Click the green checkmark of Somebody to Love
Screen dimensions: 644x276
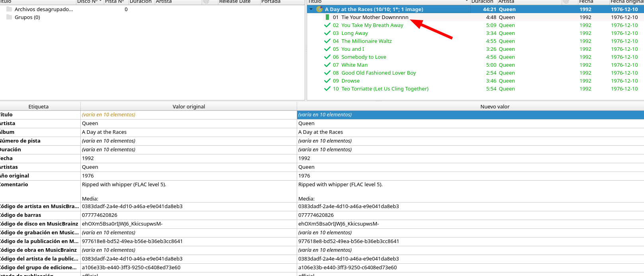click(x=327, y=57)
